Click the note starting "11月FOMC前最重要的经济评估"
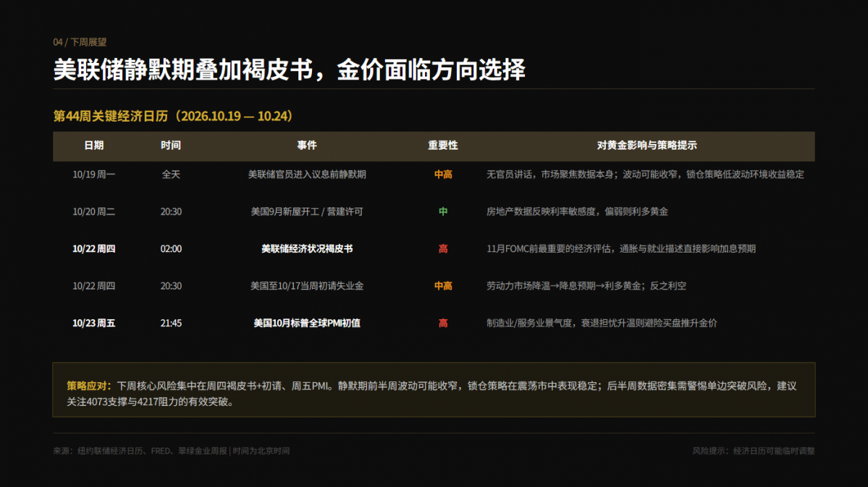 coord(620,248)
